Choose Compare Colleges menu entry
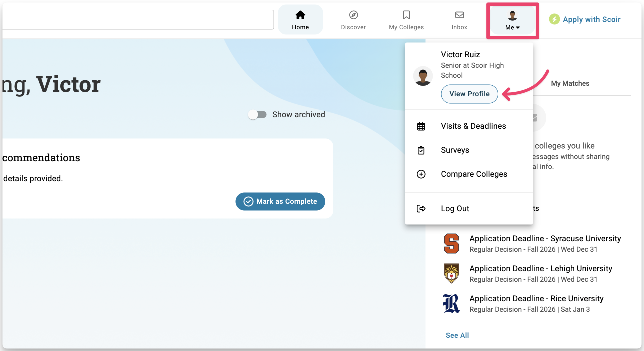The width and height of the screenshot is (644, 351). click(x=474, y=174)
